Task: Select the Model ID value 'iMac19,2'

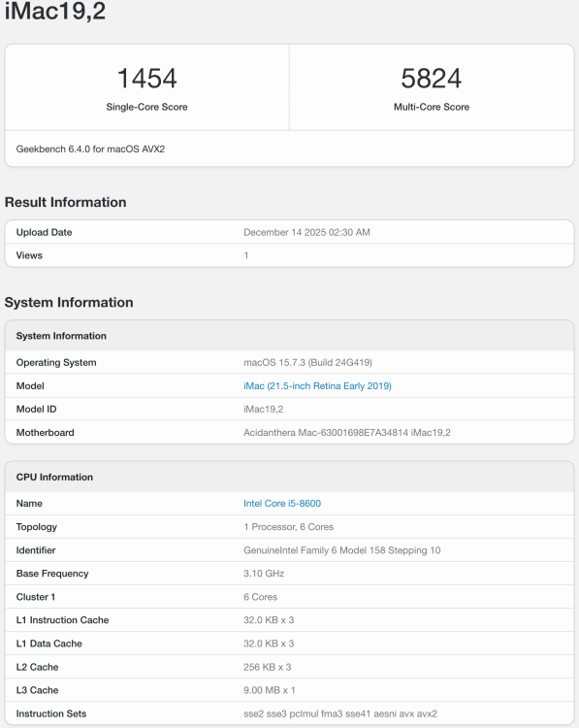Action: pos(264,409)
